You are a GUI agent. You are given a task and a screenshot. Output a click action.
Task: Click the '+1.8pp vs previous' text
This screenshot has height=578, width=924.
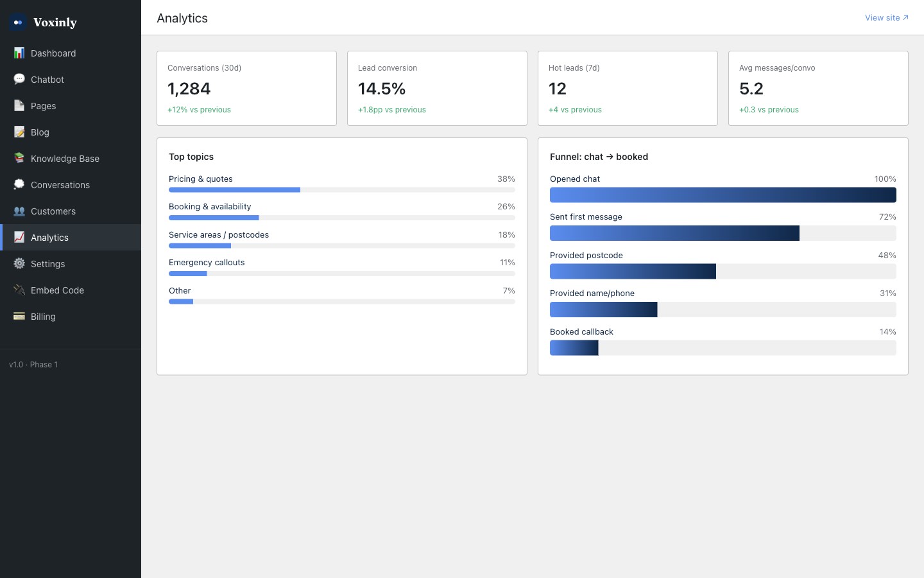pyautogui.click(x=392, y=110)
